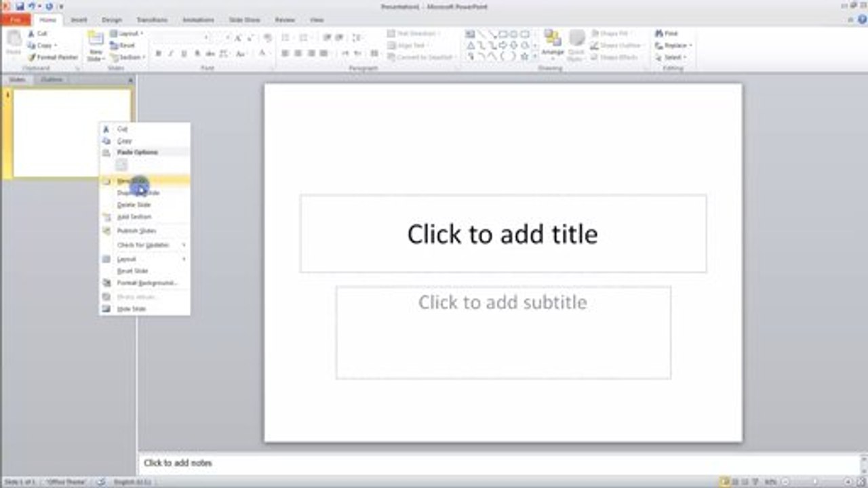The image size is (868, 488).
Task: Click Cut in the ribbon Clipboard group
Action: pyautogui.click(x=38, y=33)
